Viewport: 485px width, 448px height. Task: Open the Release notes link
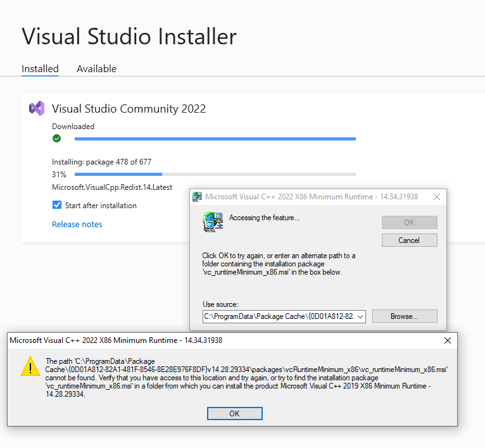tap(77, 224)
